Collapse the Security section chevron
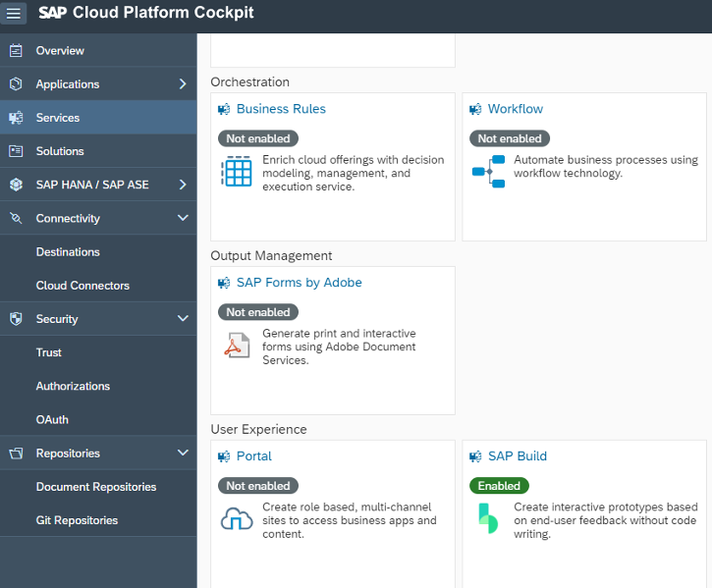Viewport: 712px width, 588px height. (x=183, y=318)
